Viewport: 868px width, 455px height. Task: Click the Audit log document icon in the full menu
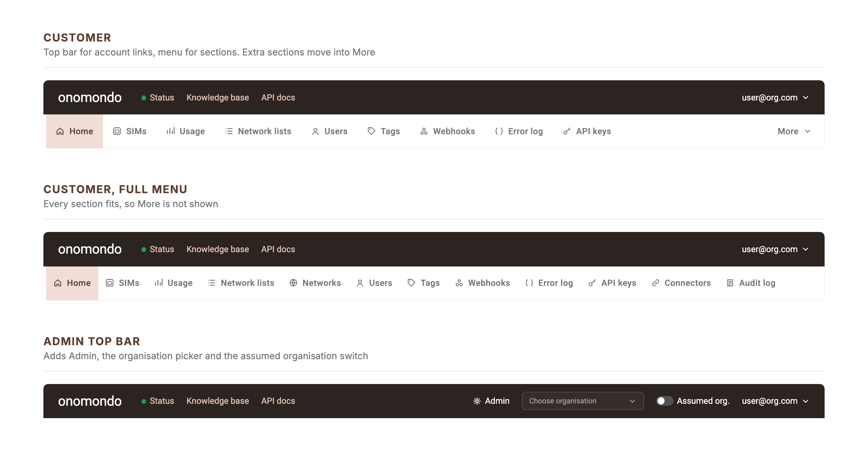(730, 283)
